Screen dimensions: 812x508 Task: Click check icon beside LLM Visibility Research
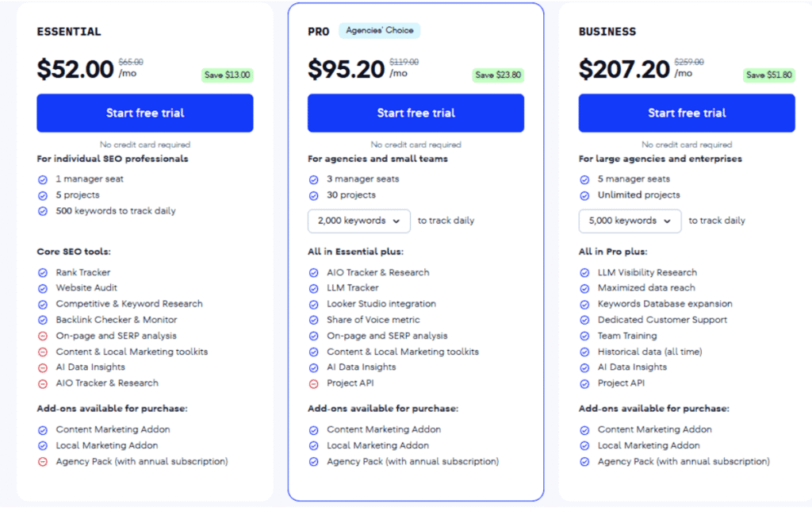(584, 273)
